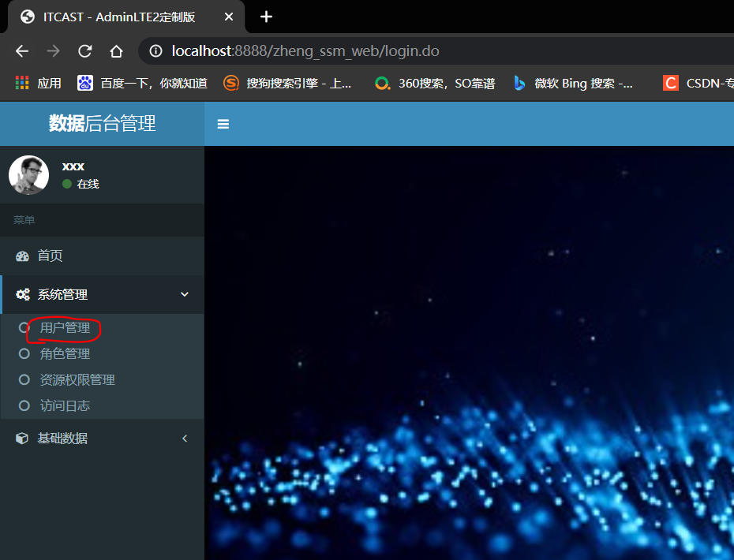Open the 微软 Bing 搜索 bookmark

(x=574, y=84)
